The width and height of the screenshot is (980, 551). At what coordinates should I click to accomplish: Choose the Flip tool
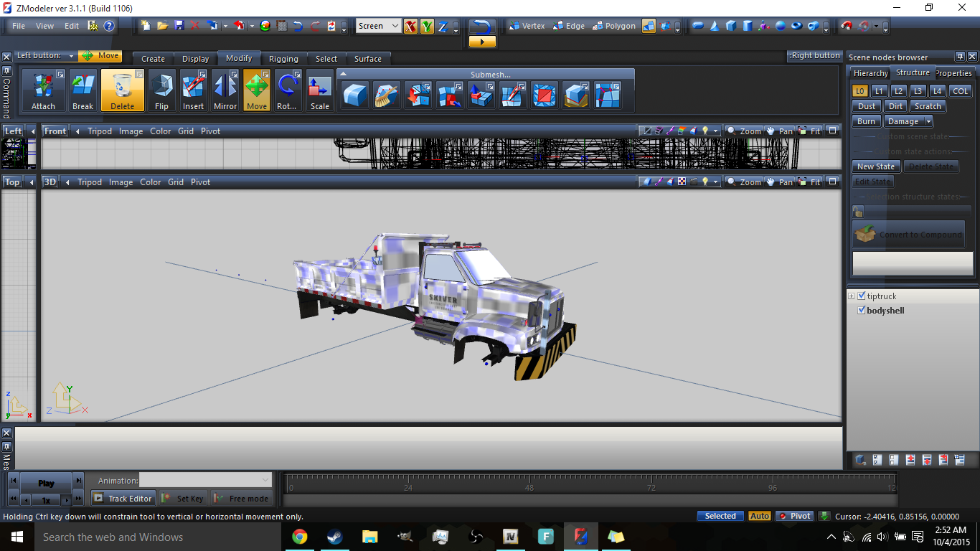pos(161,90)
